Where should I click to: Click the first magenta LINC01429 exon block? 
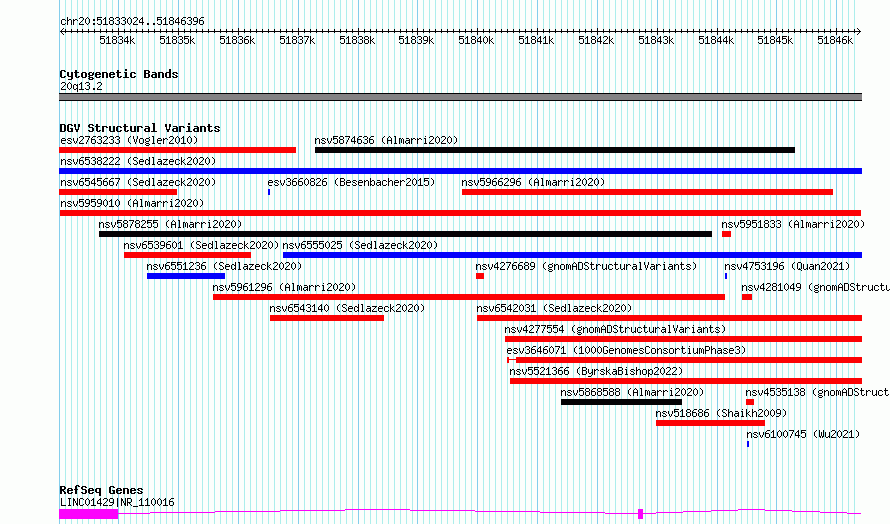tap(89, 514)
